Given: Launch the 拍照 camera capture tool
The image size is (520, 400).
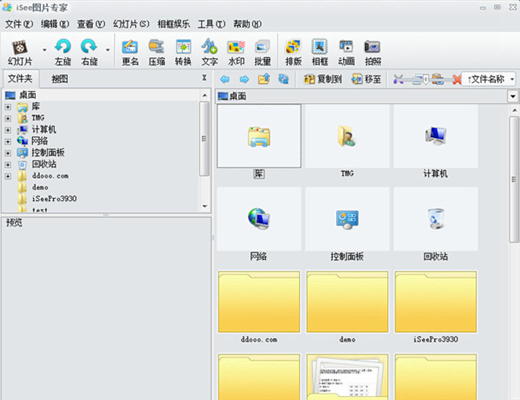Looking at the screenshot, I should 373,53.
